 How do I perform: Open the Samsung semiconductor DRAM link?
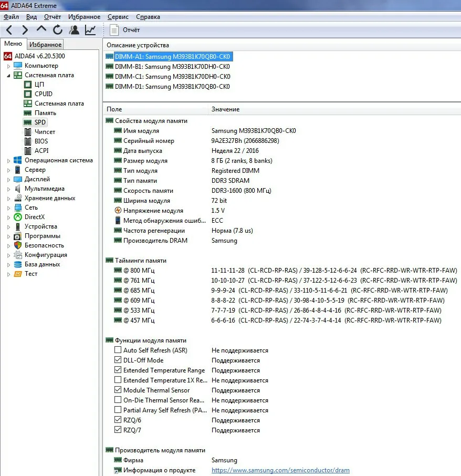pos(280,470)
